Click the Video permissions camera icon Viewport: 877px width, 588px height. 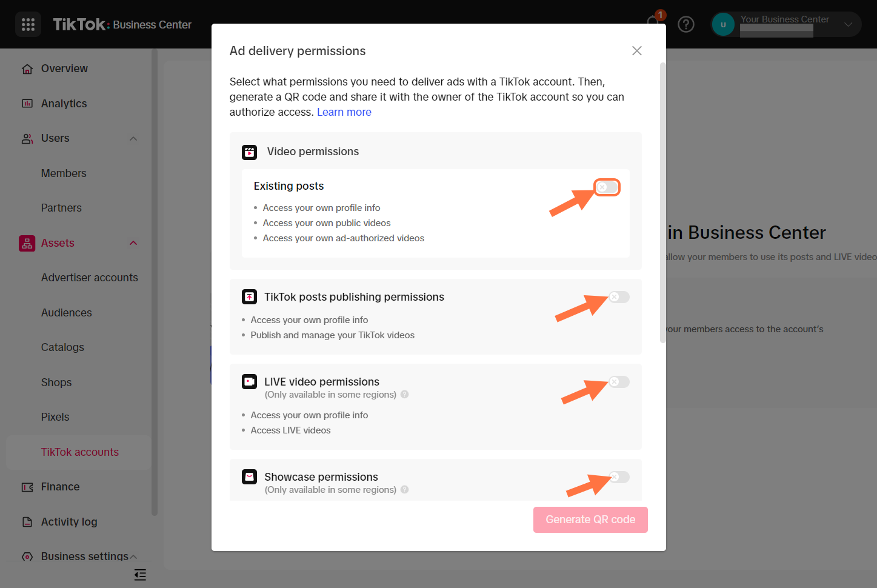coord(249,152)
